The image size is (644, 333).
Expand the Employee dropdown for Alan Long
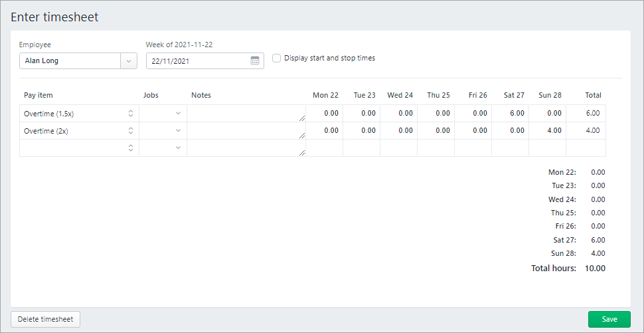[128, 61]
